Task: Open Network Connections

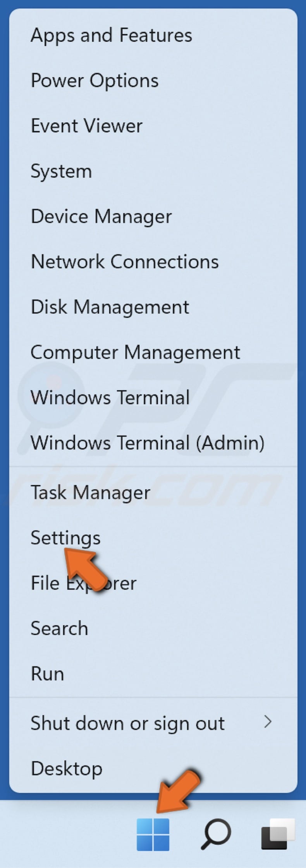Action: (125, 262)
